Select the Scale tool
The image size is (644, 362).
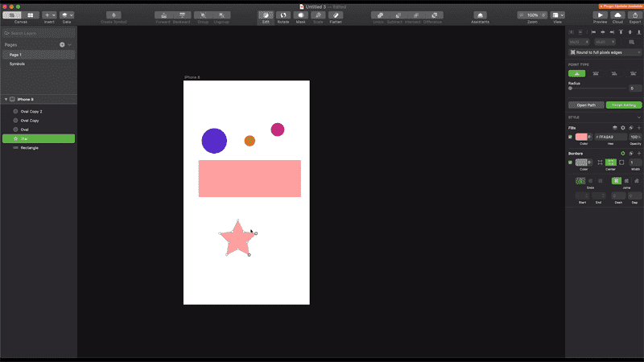click(x=318, y=15)
